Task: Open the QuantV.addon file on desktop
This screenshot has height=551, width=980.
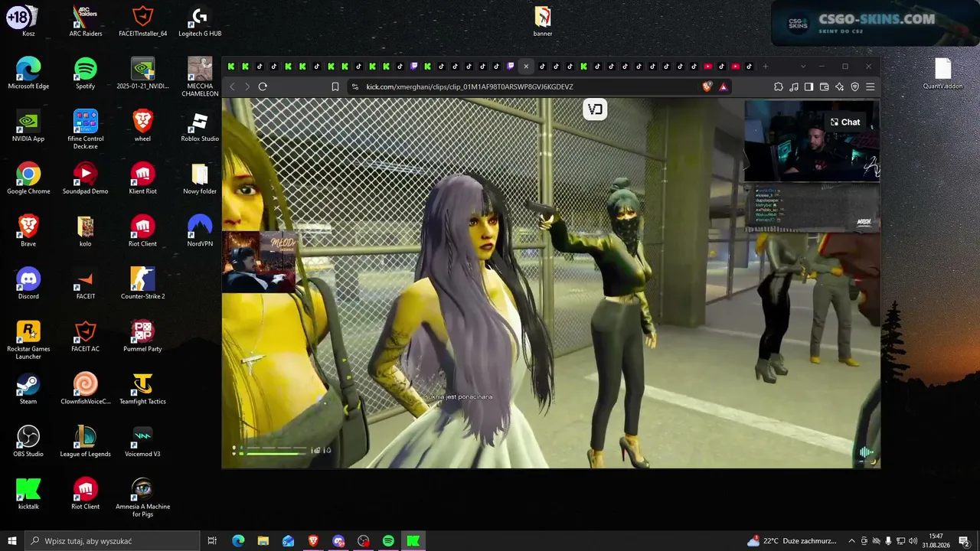Action: (x=942, y=73)
